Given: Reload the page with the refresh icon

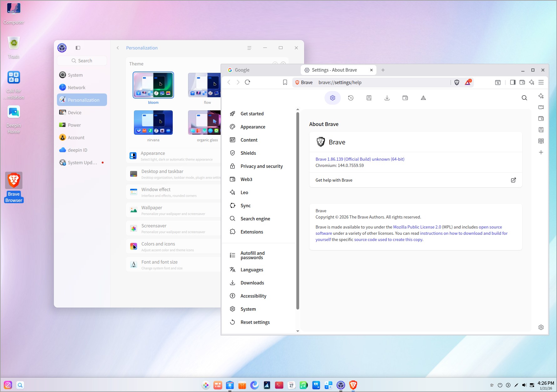Looking at the screenshot, I should coord(248,82).
